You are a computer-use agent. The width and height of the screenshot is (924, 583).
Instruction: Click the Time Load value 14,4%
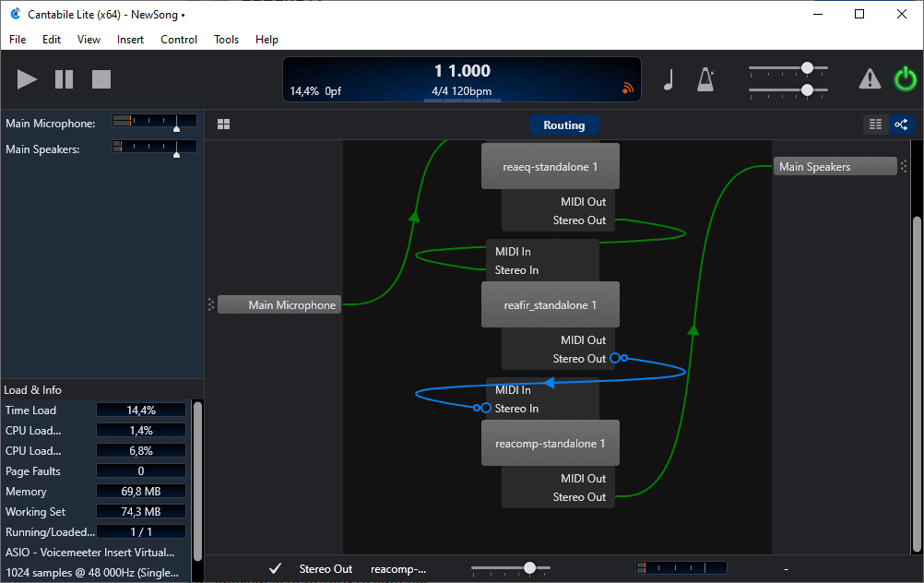pos(141,410)
